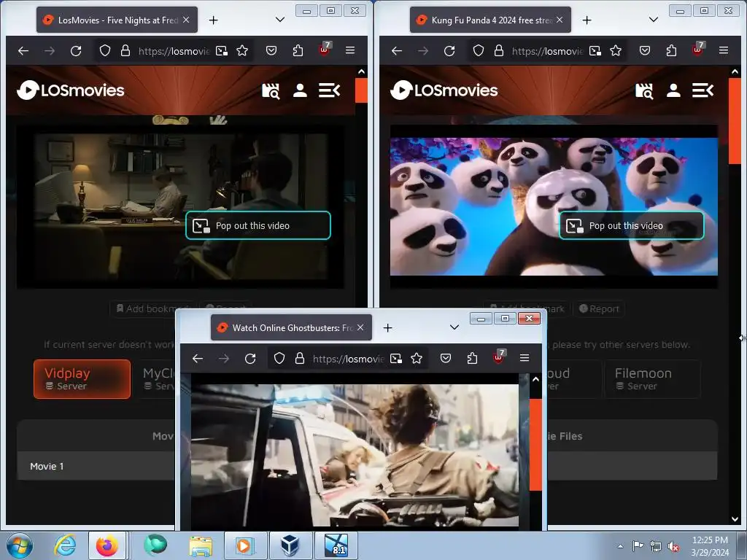Click the Ghostbusters video frame
The image size is (747, 560).
coord(355,455)
